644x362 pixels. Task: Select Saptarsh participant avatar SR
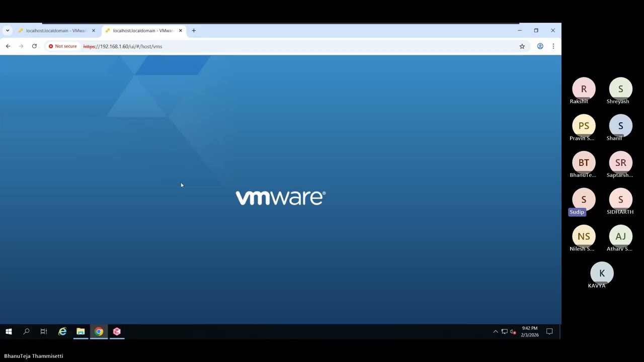coord(620,162)
